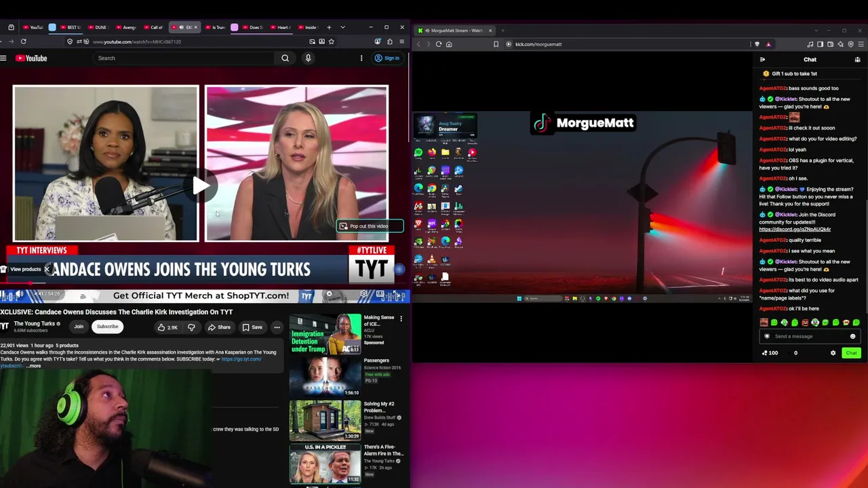Open Kick chat settings gear

pos(833,352)
